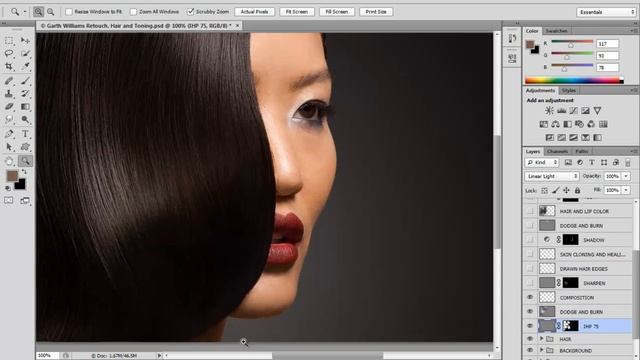Select the Eraser tool
This screenshot has width=640, height=360.
click(9, 107)
